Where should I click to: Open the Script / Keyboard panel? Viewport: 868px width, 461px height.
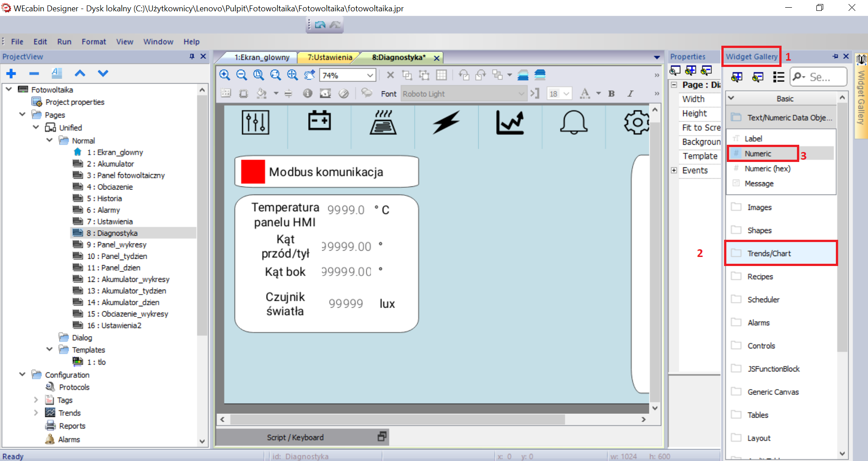point(295,437)
